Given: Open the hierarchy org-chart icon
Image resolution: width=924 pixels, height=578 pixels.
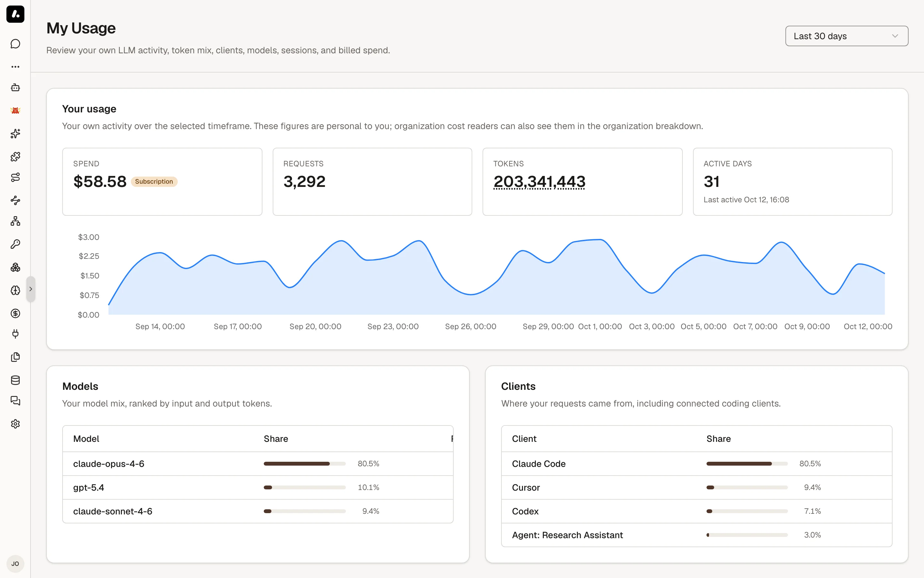Looking at the screenshot, I should [x=15, y=221].
